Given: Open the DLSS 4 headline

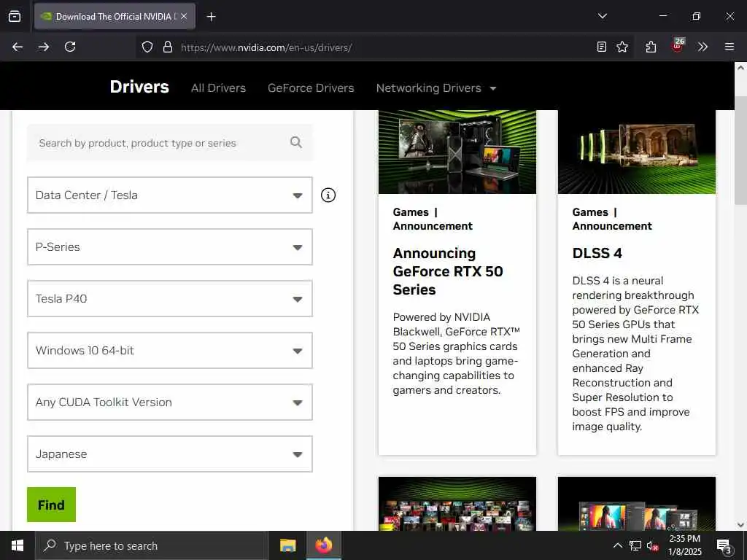Looking at the screenshot, I should [597, 253].
